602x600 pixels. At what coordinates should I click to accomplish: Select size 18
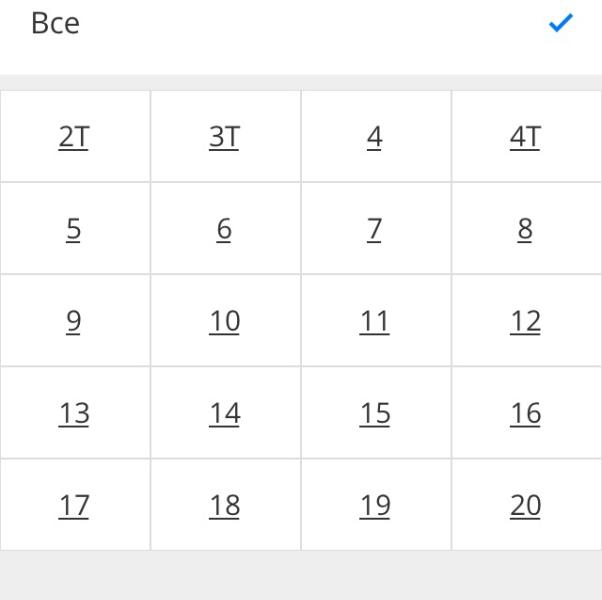224,506
